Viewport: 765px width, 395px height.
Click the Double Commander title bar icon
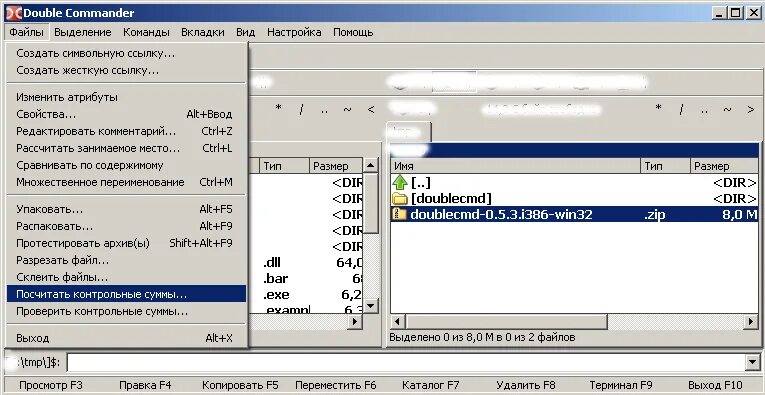click(14, 13)
